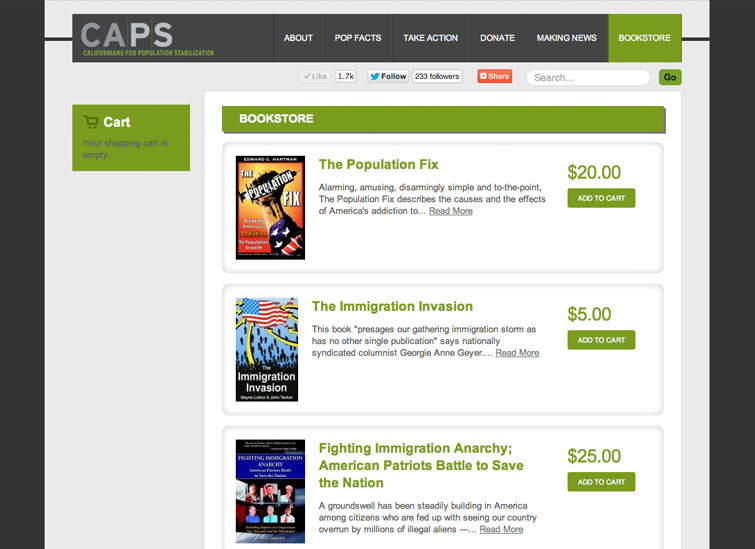Select Take Action in navigation

coord(430,38)
